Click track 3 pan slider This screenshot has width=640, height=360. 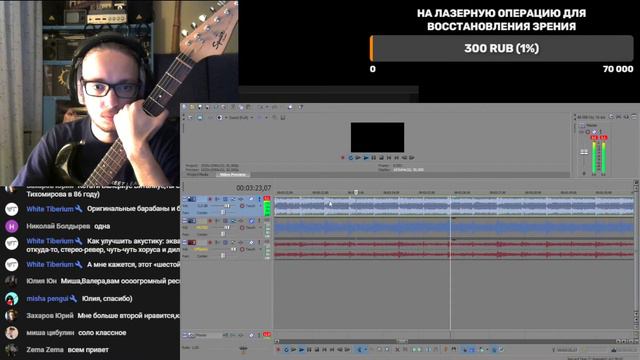(x=223, y=256)
